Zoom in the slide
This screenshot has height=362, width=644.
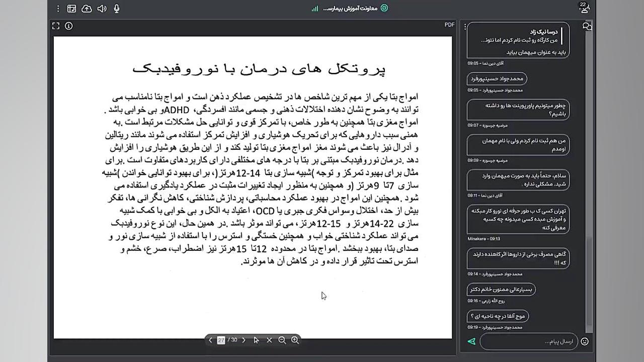(295, 340)
